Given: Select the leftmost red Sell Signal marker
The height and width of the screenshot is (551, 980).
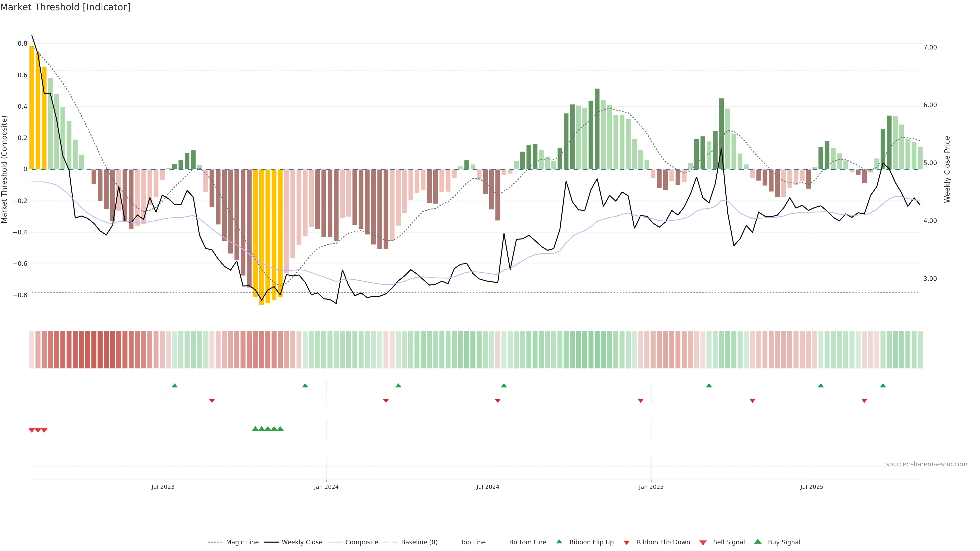Looking at the screenshot, I should 32,430.
